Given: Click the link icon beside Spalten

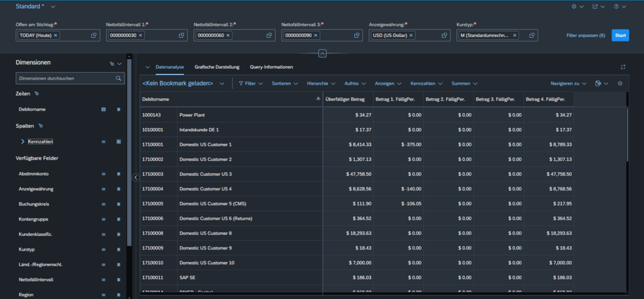Looking at the screenshot, I should coord(40,126).
